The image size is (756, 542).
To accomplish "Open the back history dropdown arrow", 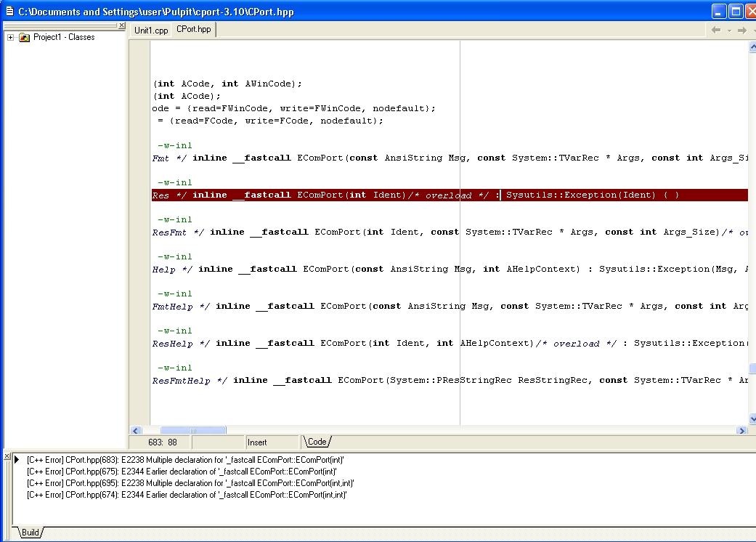I will coord(729,31).
